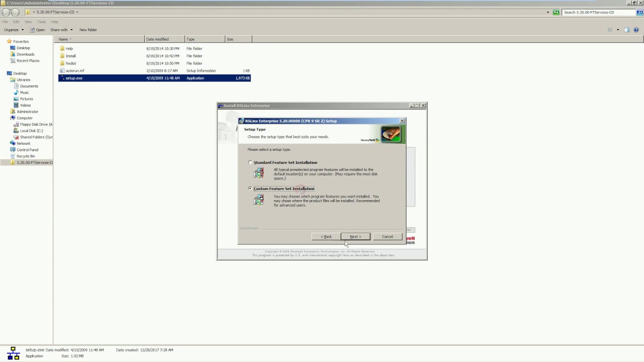Click the Favorites star in navigation pane
Screen dimensions: 644x362
click(9, 41)
